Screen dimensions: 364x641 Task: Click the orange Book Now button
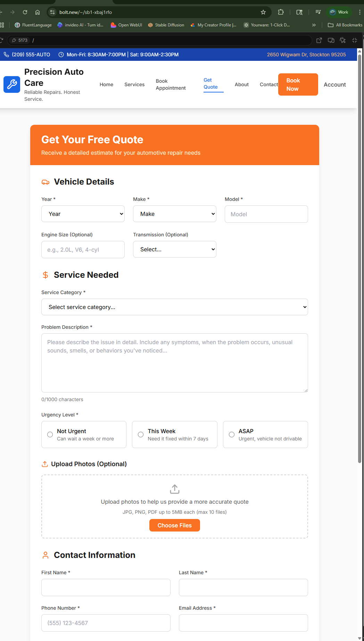pos(298,84)
